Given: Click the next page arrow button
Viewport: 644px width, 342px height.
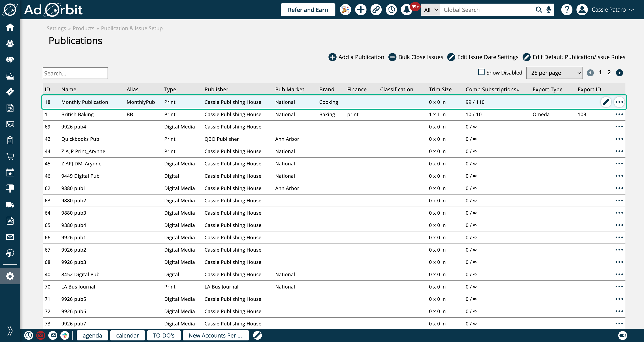Looking at the screenshot, I should tap(619, 73).
